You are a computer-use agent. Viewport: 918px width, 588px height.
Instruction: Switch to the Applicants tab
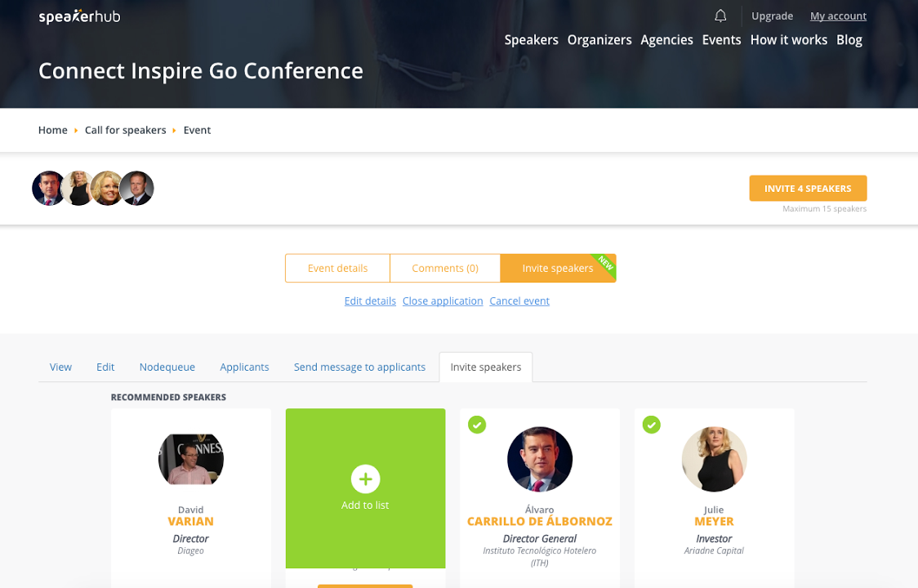(244, 367)
